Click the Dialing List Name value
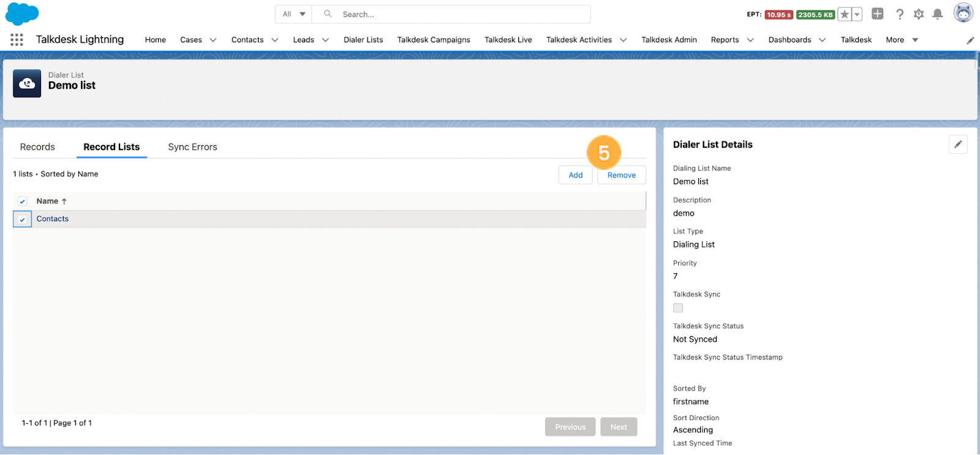This screenshot has height=455, width=980. tap(691, 182)
